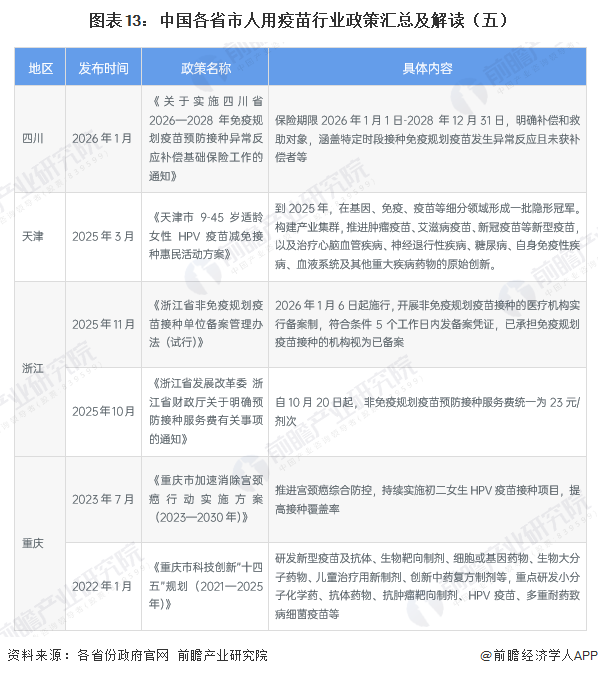Screen dimensions: 598x676
Task: Click the policy name '重庆市加速消除宫颈癌行动实施方案'
Action: [206, 499]
